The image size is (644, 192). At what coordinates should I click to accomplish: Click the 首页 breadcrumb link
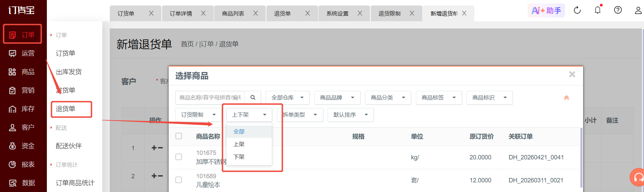(x=187, y=44)
